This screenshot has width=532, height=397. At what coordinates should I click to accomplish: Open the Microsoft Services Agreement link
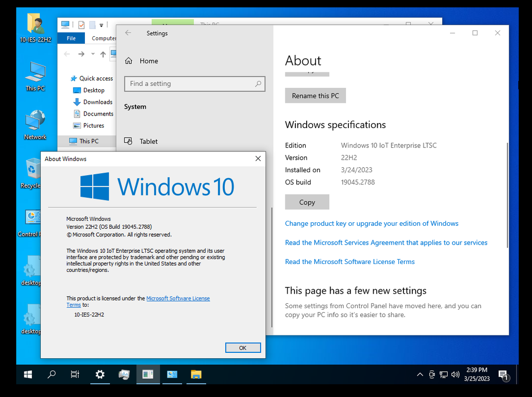click(x=386, y=243)
